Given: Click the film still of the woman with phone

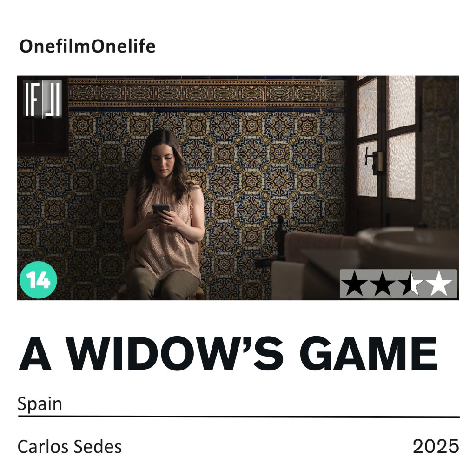Looking at the screenshot, I should (238, 188).
